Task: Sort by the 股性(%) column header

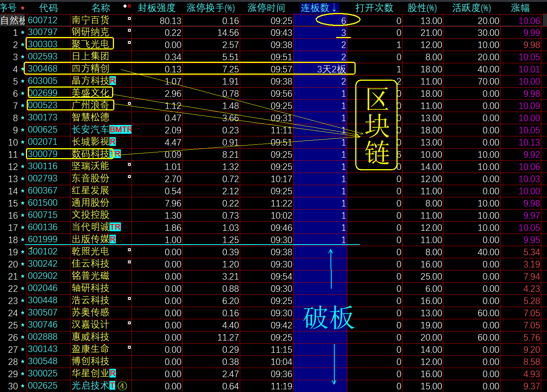Action: [422, 8]
